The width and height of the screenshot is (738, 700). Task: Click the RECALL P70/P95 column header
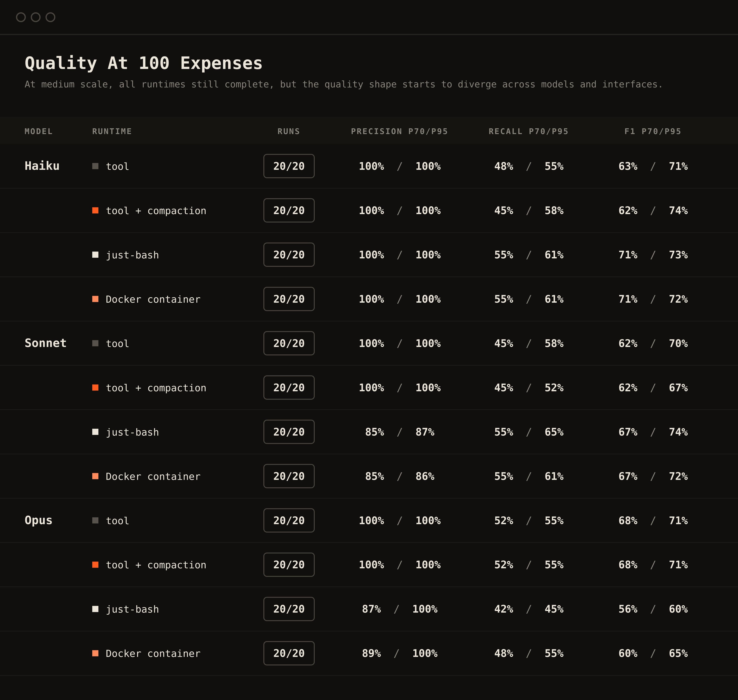click(529, 131)
